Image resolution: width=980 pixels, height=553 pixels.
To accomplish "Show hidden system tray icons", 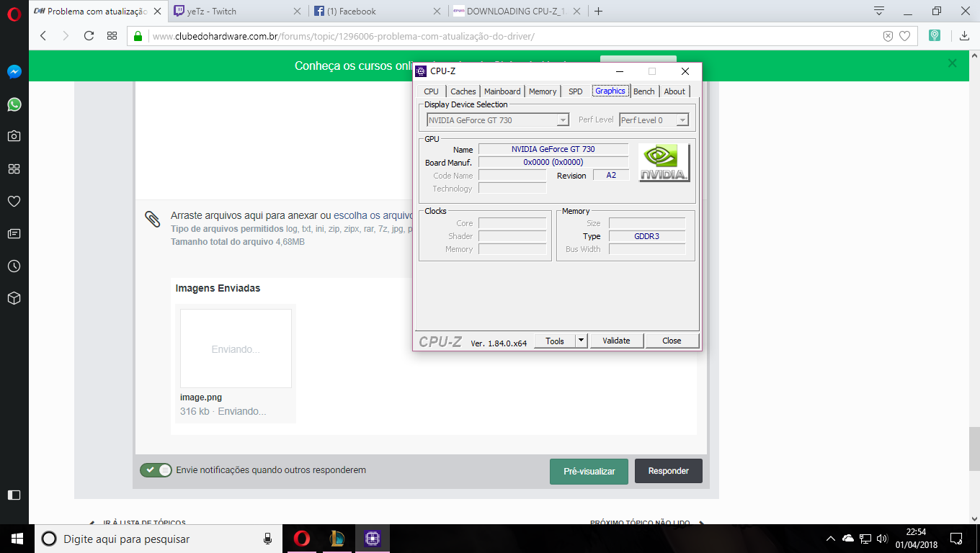I will click(x=830, y=539).
